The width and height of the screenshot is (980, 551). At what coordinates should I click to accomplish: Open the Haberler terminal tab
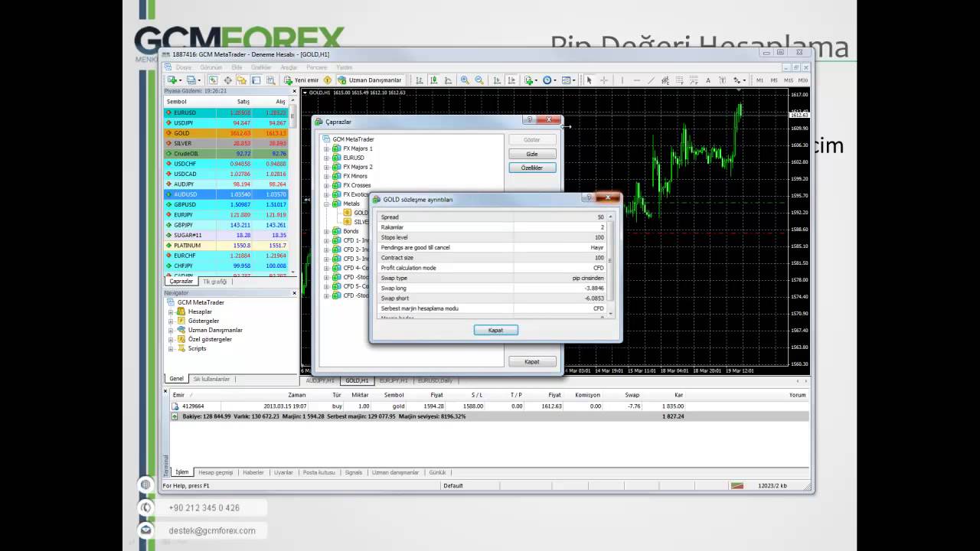[x=253, y=472]
